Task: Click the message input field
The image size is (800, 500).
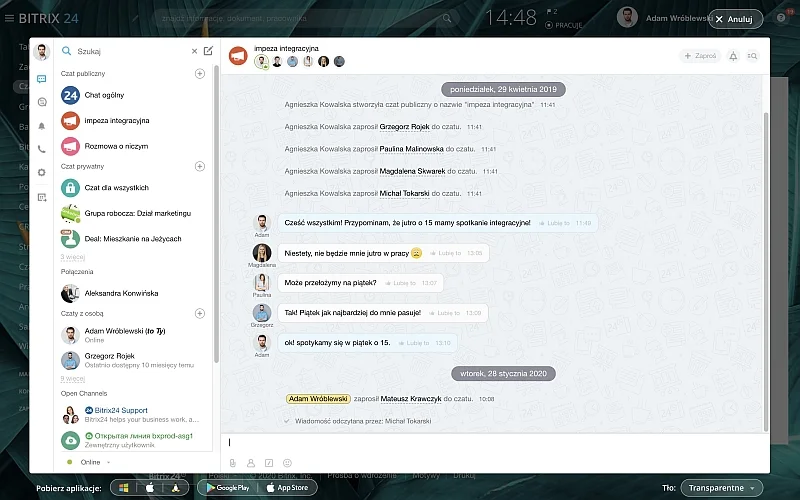Action: 495,443
